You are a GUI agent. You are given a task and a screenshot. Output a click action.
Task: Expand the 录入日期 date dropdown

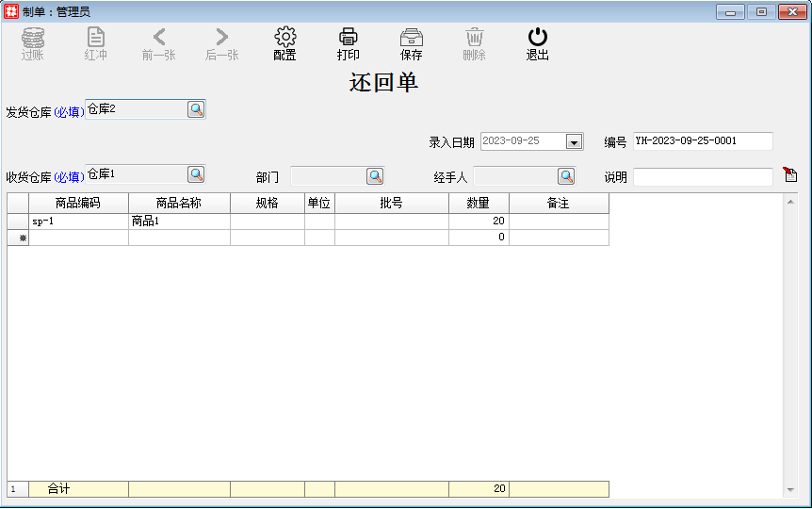pos(574,141)
